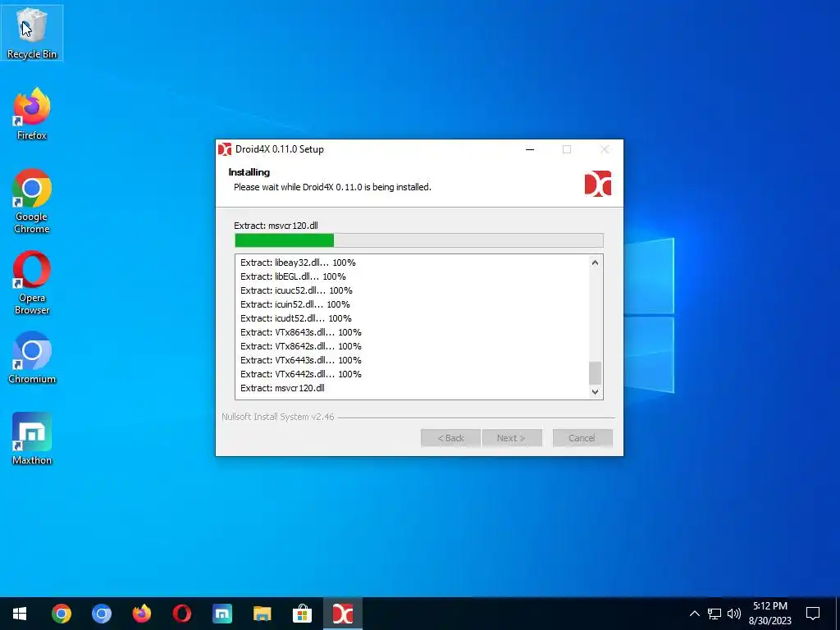The height and width of the screenshot is (630, 840).
Task: Select log line 'Extract: libeay32.dll... 100%'
Action: pos(298,262)
